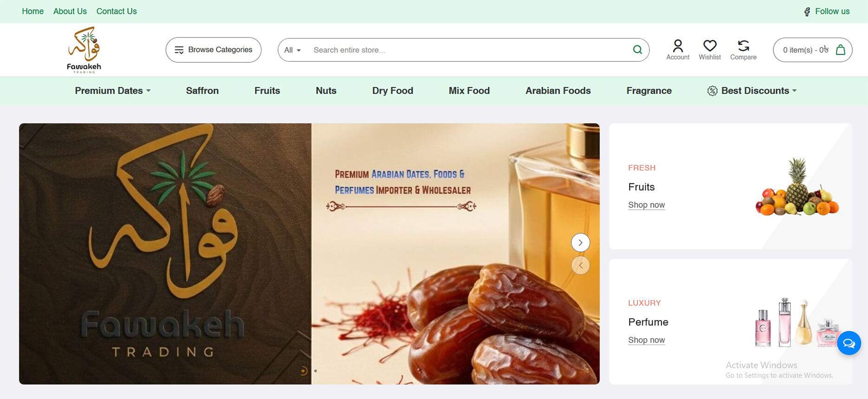Open the Account user icon
The width and height of the screenshot is (868, 399).
[x=678, y=46]
